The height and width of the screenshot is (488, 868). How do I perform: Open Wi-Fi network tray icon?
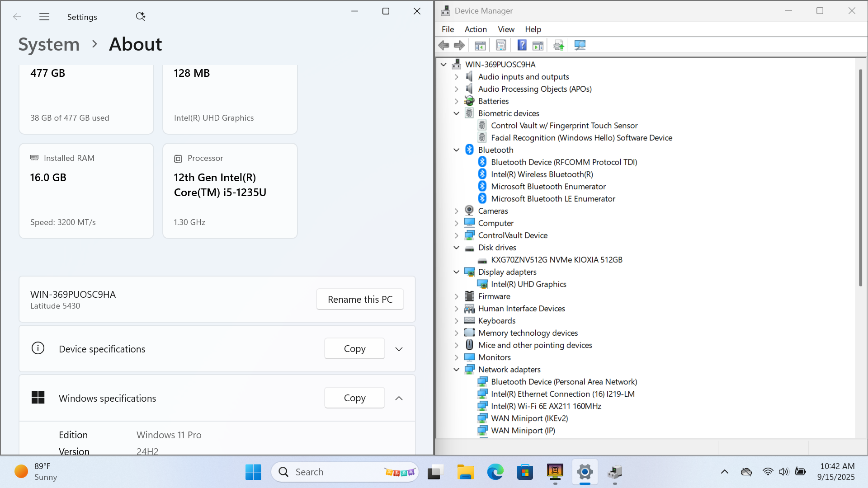768,472
